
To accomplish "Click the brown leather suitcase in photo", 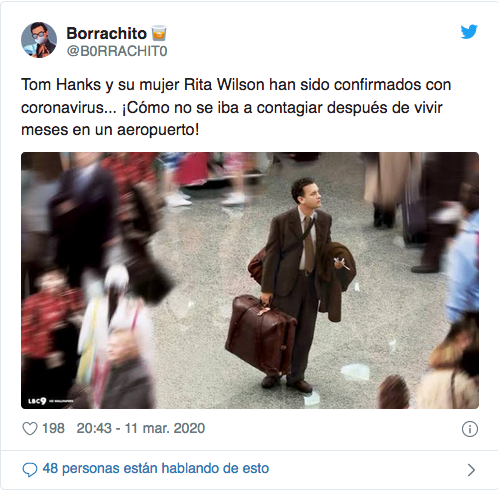I will click(261, 335).
